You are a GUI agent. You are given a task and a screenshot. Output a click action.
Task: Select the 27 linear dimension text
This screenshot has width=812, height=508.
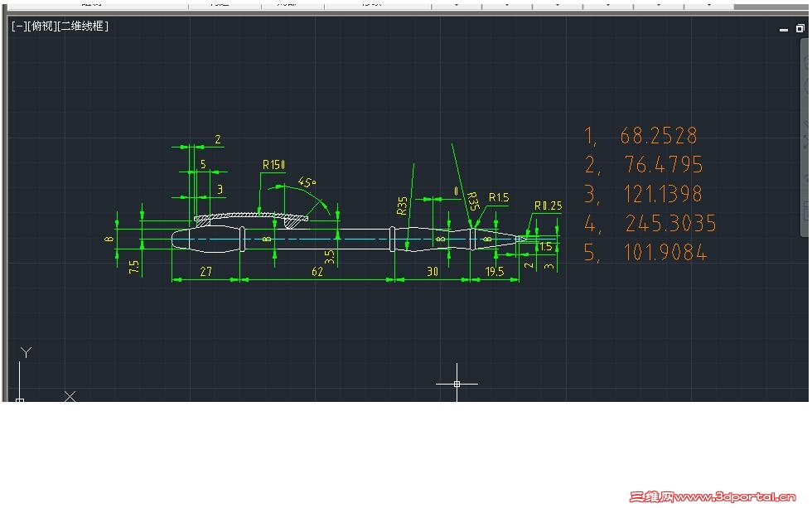pyautogui.click(x=205, y=271)
